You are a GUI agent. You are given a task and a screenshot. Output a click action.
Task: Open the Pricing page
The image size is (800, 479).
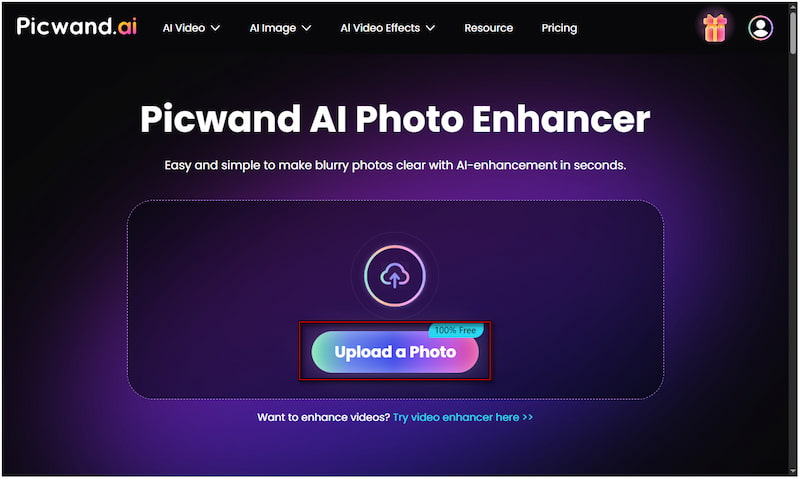coord(559,28)
